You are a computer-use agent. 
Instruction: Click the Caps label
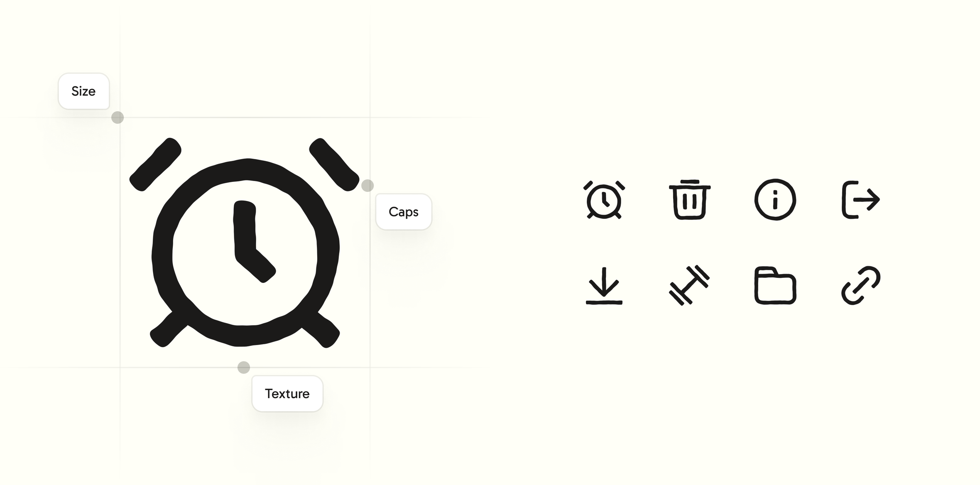(x=404, y=212)
